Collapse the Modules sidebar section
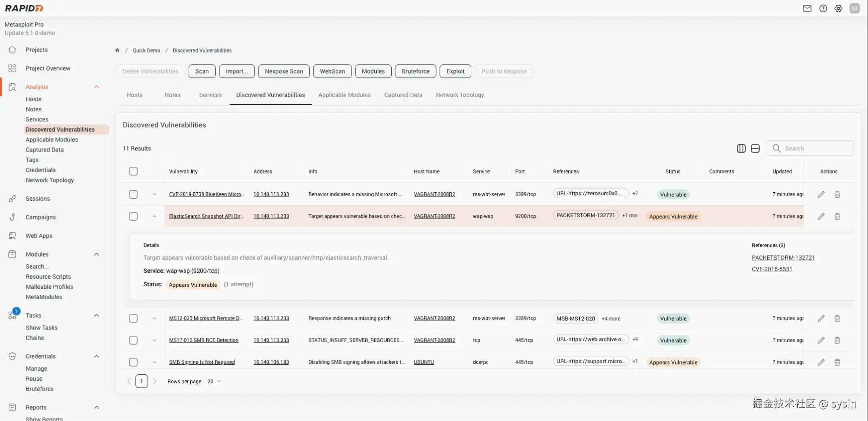Viewport: 868px width, 421px height. [x=97, y=254]
